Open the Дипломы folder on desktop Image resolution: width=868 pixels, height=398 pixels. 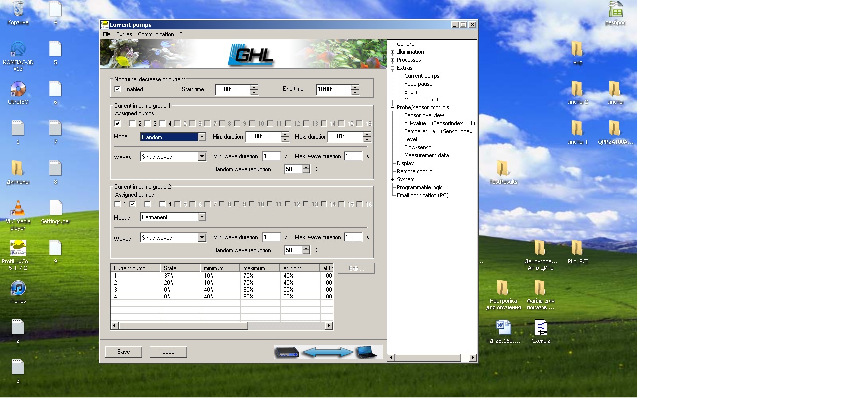pos(18,172)
